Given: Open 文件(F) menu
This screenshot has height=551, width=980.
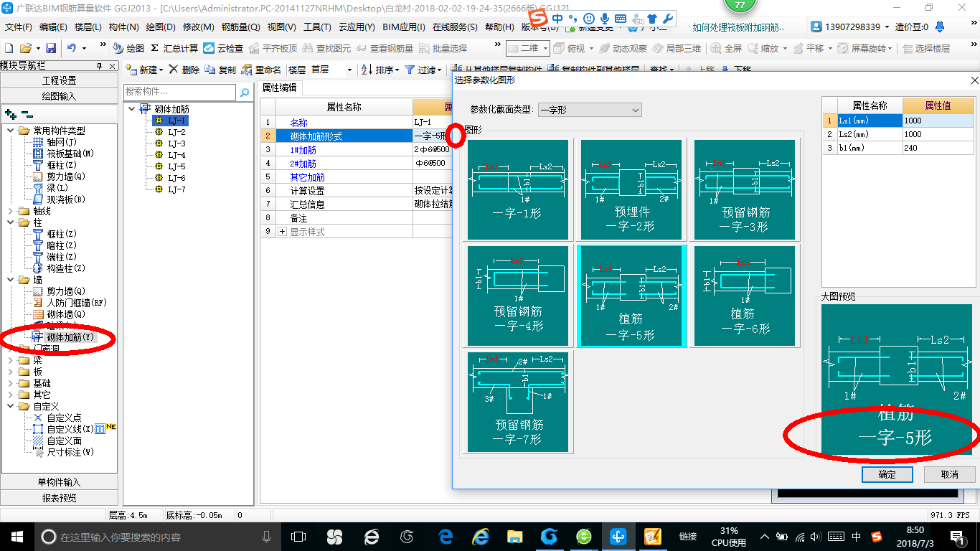Looking at the screenshot, I should click(19, 27).
